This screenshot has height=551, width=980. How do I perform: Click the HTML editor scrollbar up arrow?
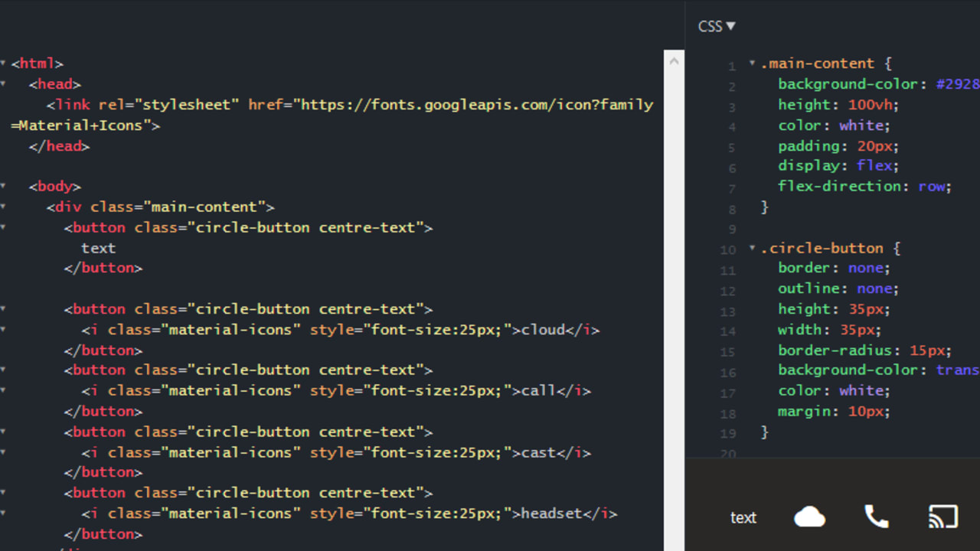pos(674,60)
